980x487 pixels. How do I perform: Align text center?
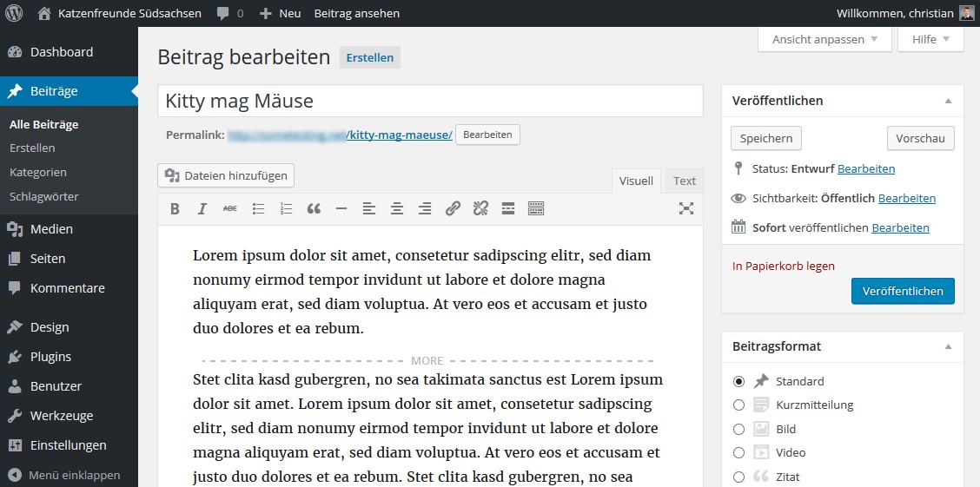click(397, 209)
